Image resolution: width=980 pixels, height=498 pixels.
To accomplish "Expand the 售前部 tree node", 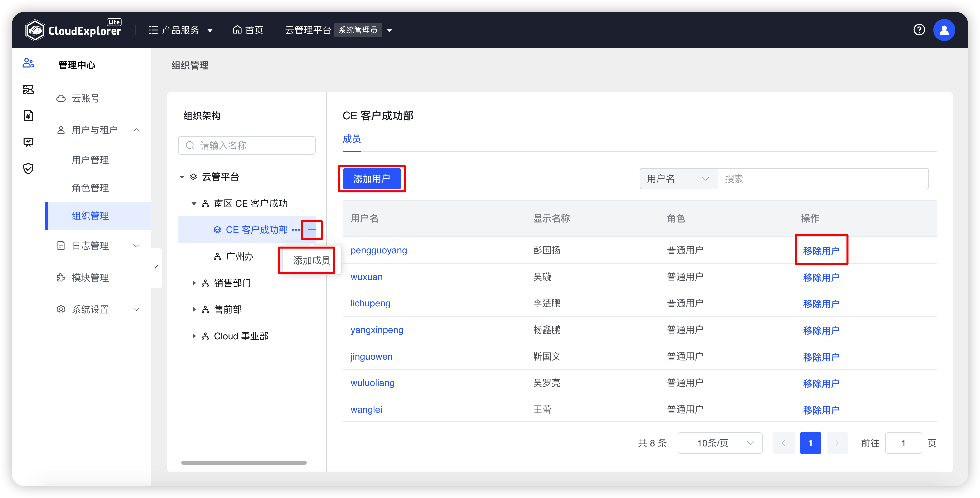I will [194, 309].
